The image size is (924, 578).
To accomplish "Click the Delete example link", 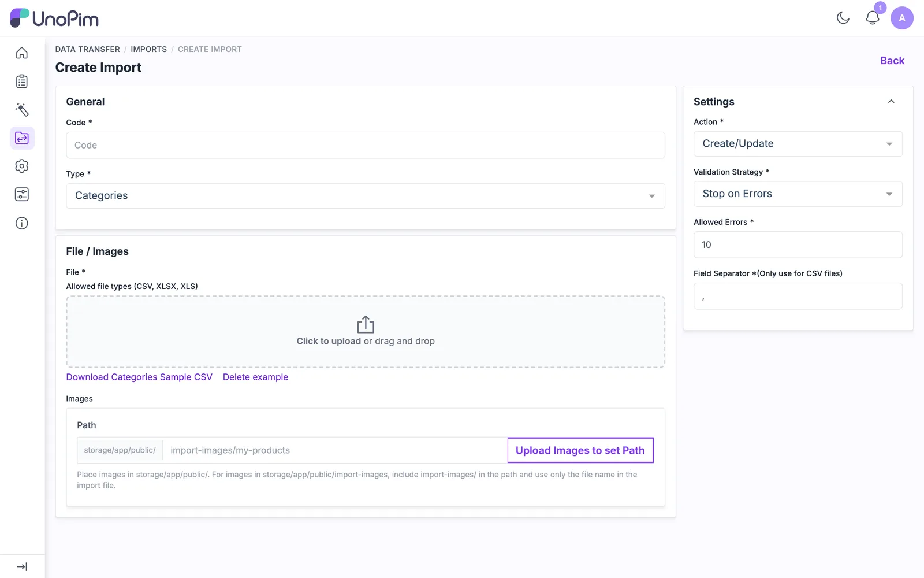I will point(255,377).
